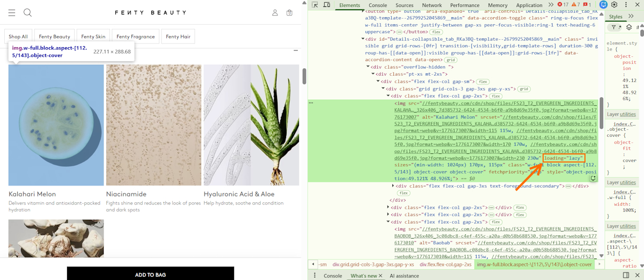Click the Fenty Skin category button
This screenshot has width=644, height=280.
point(93,36)
